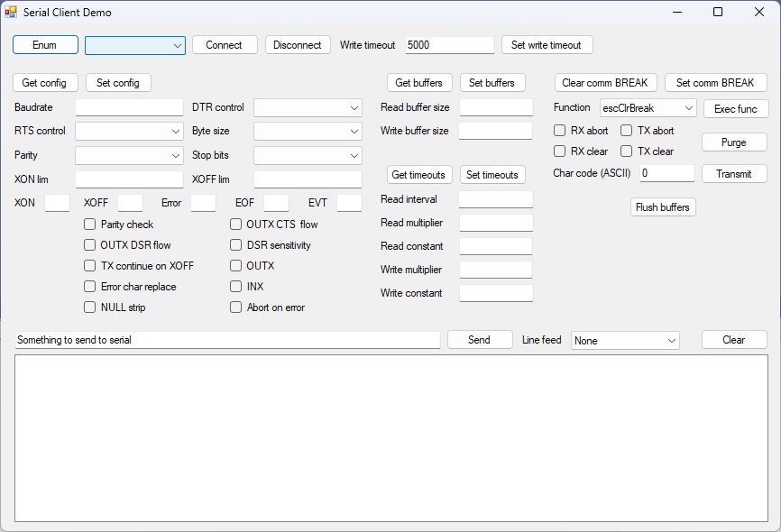781x532 pixels.
Task: Open the Function dropdown showing escClrBreak
Action: 646,107
